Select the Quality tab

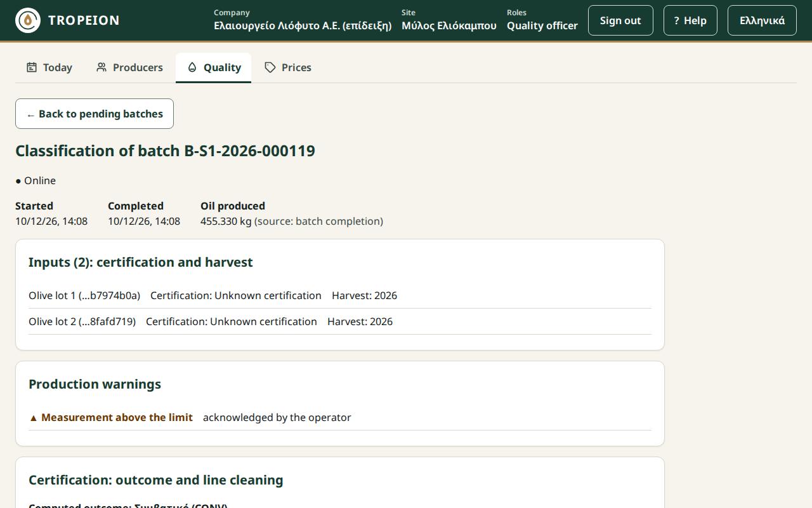click(x=213, y=67)
